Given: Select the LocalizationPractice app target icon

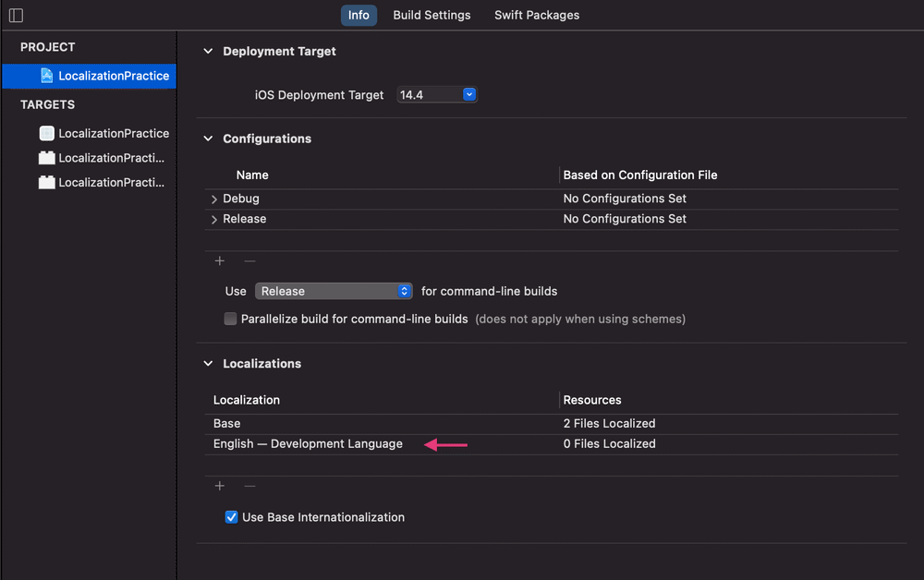Looking at the screenshot, I should (x=47, y=133).
